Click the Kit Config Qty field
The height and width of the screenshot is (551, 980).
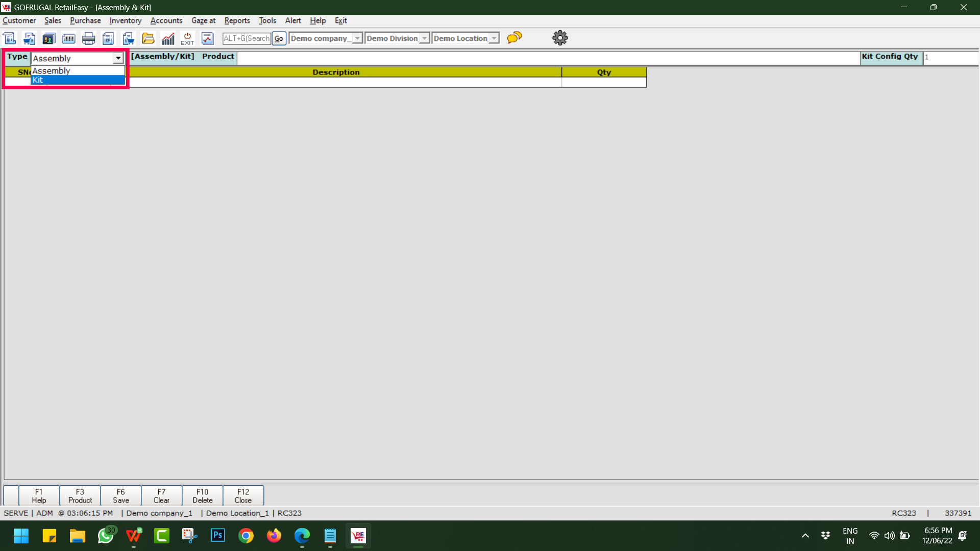point(950,57)
